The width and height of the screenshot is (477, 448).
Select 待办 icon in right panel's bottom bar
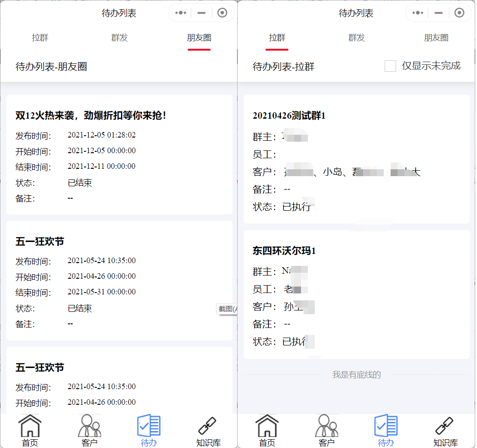[386, 430]
